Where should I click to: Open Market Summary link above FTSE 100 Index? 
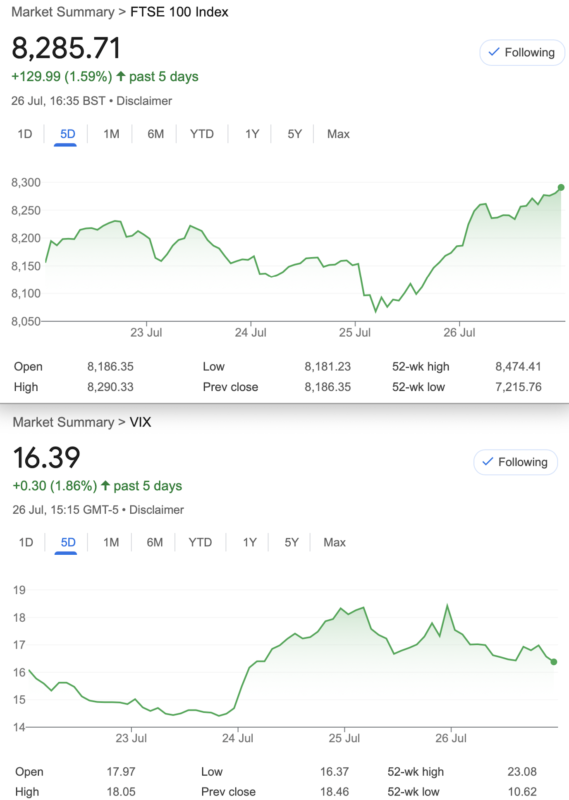pos(63,12)
